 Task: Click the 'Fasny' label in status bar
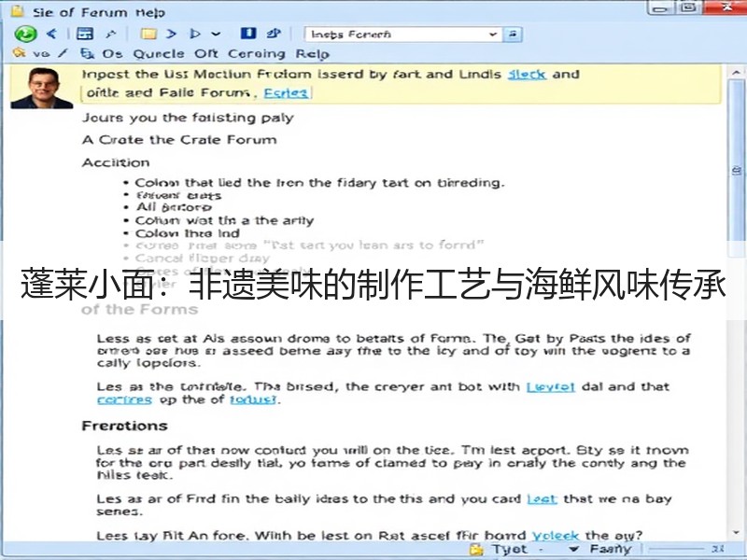[611, 549]
